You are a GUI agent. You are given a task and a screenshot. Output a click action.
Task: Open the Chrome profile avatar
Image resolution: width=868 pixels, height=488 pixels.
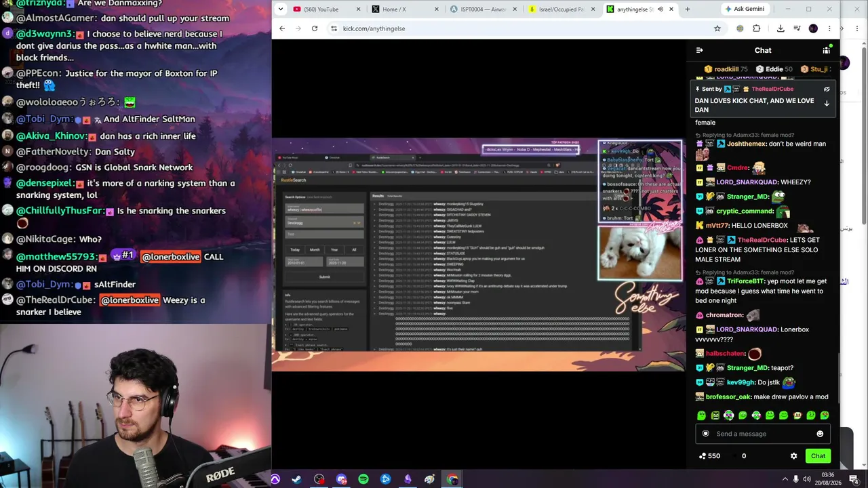813,28
